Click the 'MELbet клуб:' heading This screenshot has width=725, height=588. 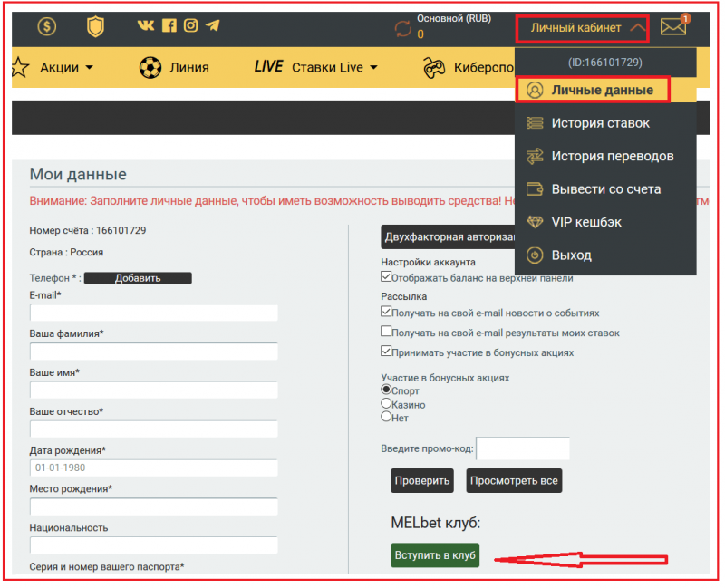click(436, 523)
